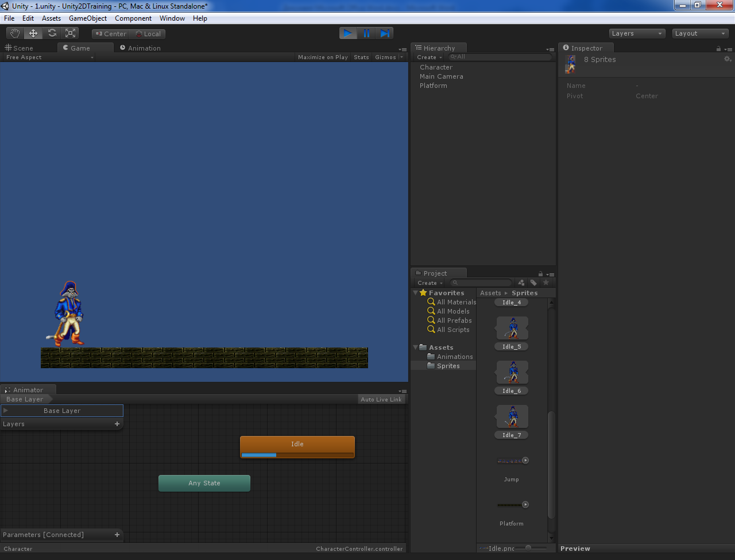735x560 pixels.
Task: Select Platform in the Hierarchy
Action: [x=433, y=86]
